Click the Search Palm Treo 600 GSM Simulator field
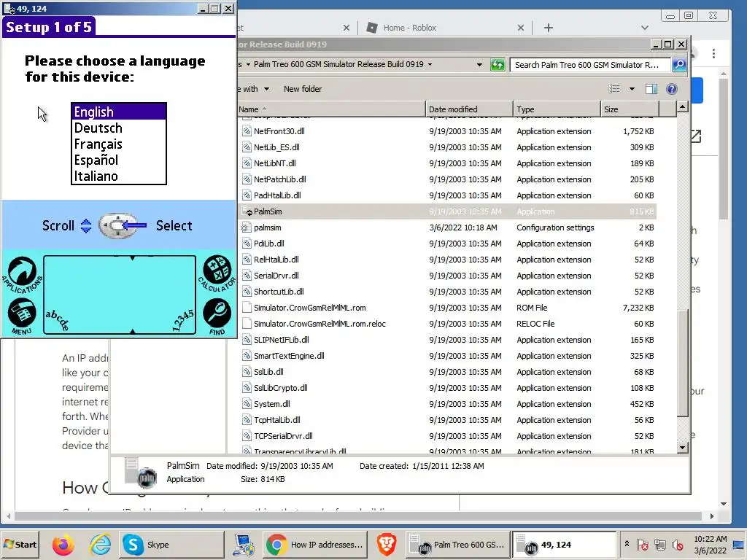The height and width of the screenshot is (560, 747). click(590, 65)
